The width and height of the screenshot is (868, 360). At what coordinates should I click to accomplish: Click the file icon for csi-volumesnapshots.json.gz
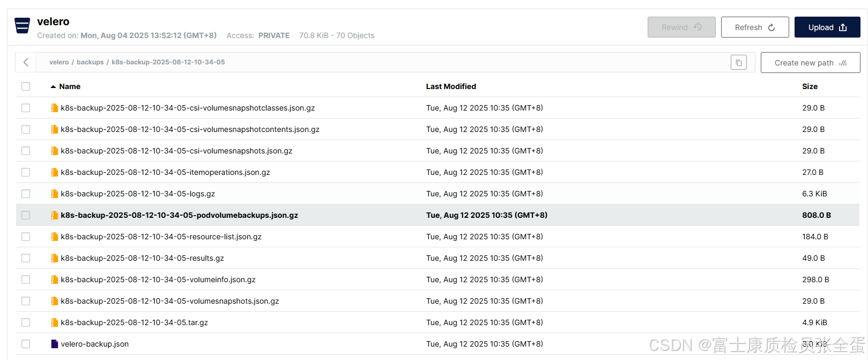[54, 151]
